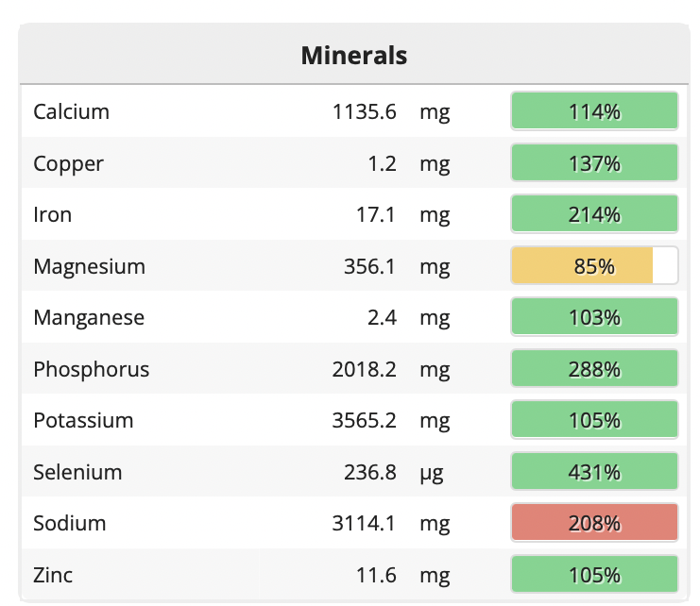Click the Minerals section header
The width and height of the screenshot is (700, 606).
pos(354,56)
